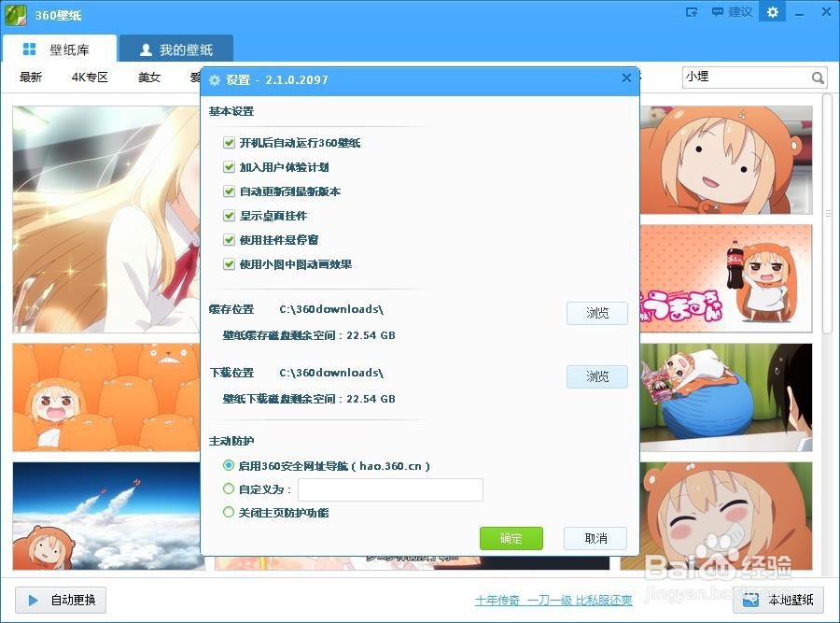
Task: Click the 下载位置 path C:\360downloads\
Action: [331, 373]
